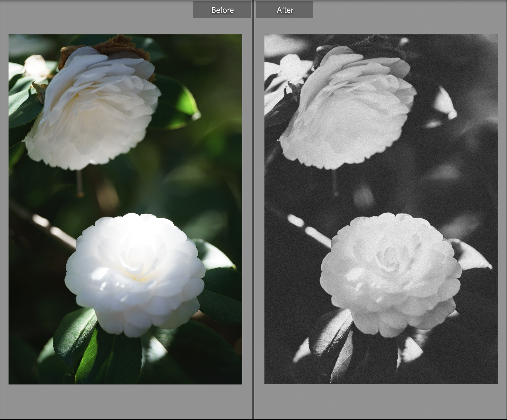The height and width of the screenshot is (420, 507).
Task: Click the gray area below the Before image
Action: 125,404
